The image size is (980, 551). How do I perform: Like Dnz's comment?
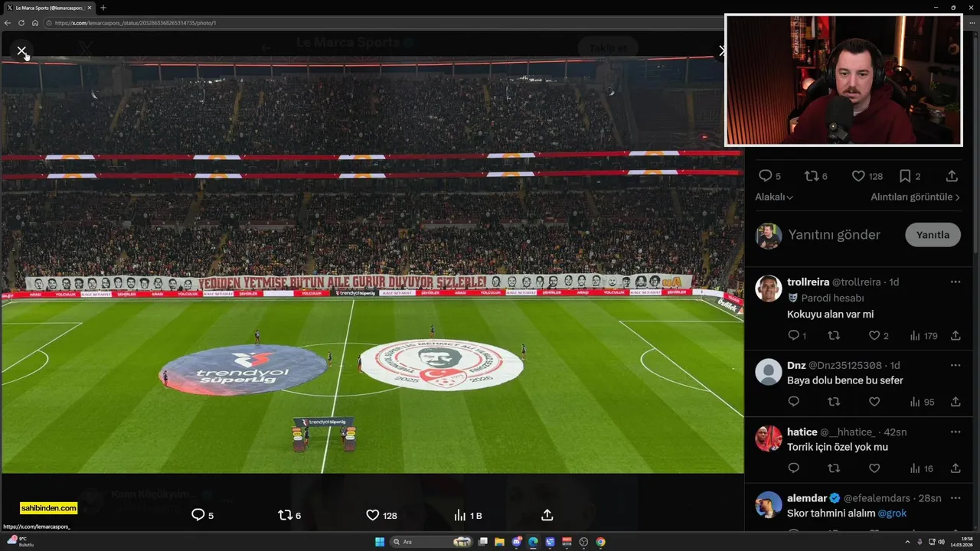coord(874,402)
